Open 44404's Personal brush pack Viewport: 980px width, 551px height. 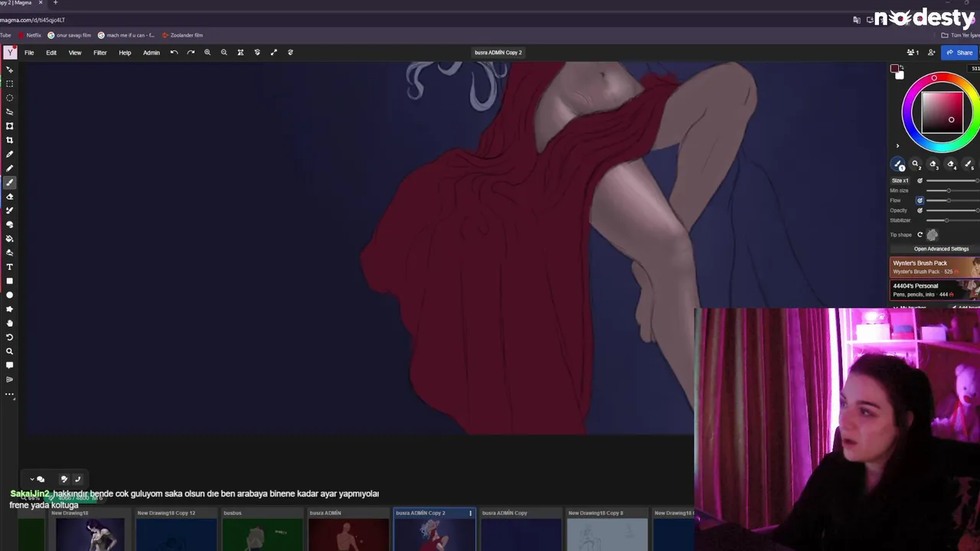935,289
